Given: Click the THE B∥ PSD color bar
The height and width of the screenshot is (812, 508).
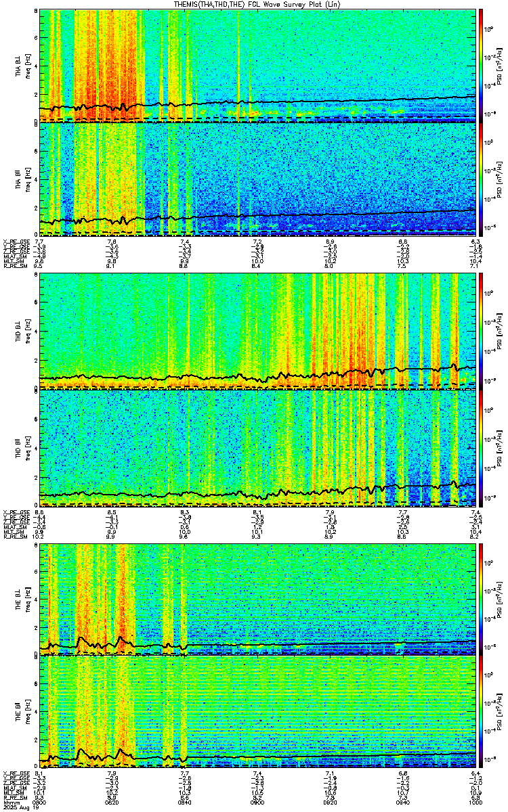Looking at the screenshot, I should [481, 710].
